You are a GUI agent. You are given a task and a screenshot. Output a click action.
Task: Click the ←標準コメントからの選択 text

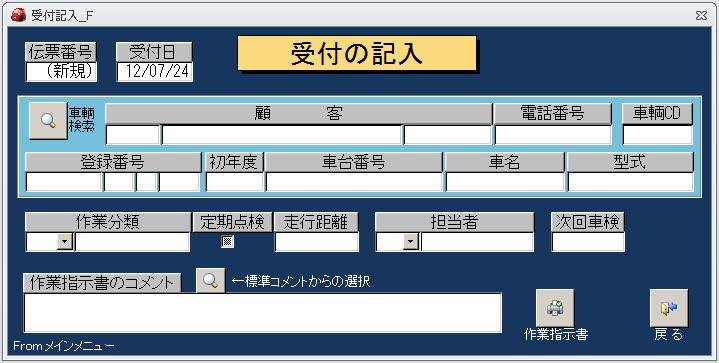pyautogui.click(x=301, y=281)
